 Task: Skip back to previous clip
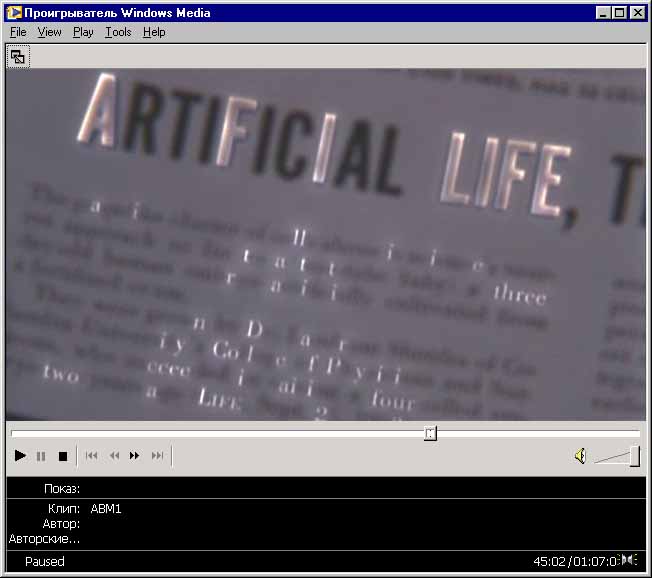pyautogui.click(x=91, y=456)
